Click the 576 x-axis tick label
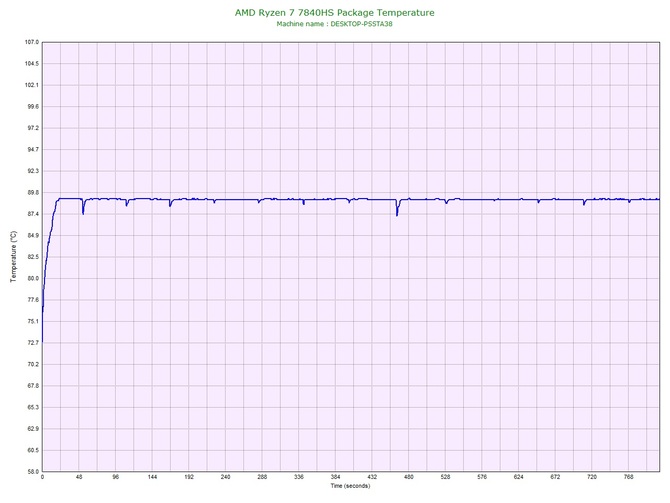The image size is (670, 503). (482, 477)
